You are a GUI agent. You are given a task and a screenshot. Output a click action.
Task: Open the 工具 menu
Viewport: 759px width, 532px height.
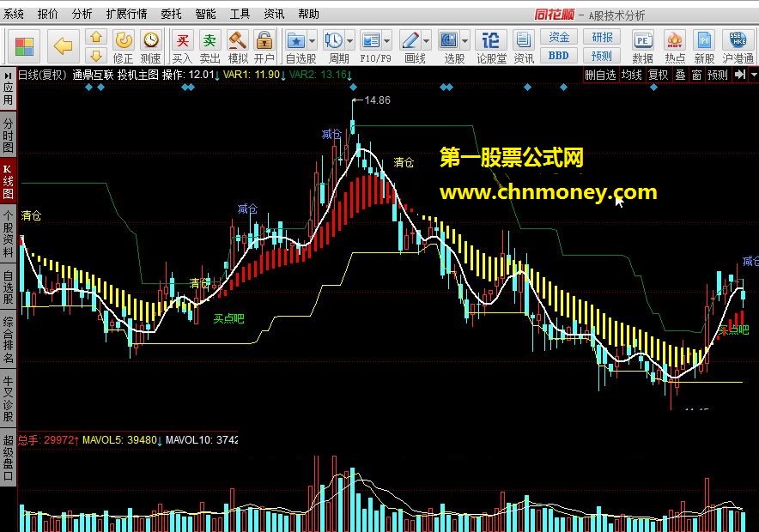[240, 14]
